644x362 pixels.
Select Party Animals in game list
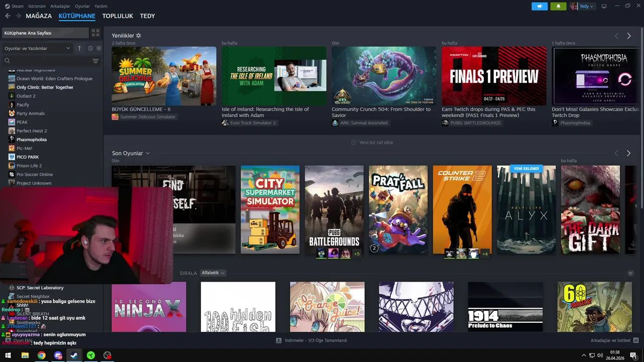pyautogui.click(x=31, y=113)
